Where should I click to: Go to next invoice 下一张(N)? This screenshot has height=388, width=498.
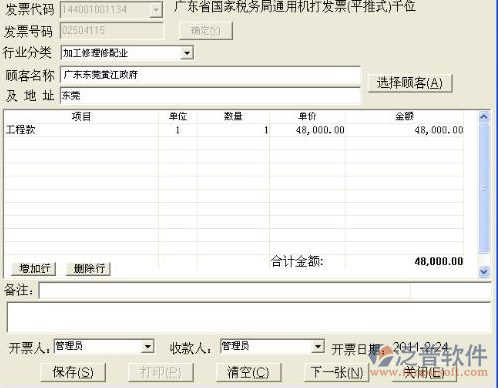(x=337, y=372)
